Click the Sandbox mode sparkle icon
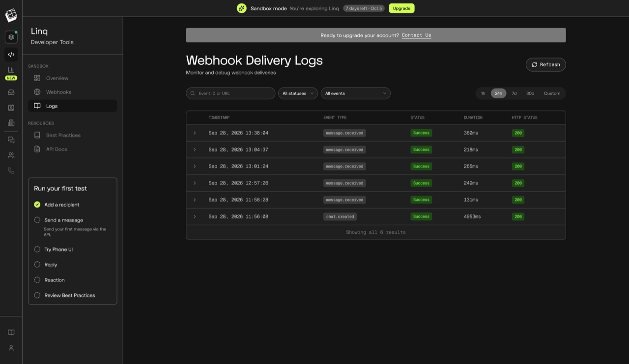Viewport: 629px width, 364px height. tap(242, 8)
